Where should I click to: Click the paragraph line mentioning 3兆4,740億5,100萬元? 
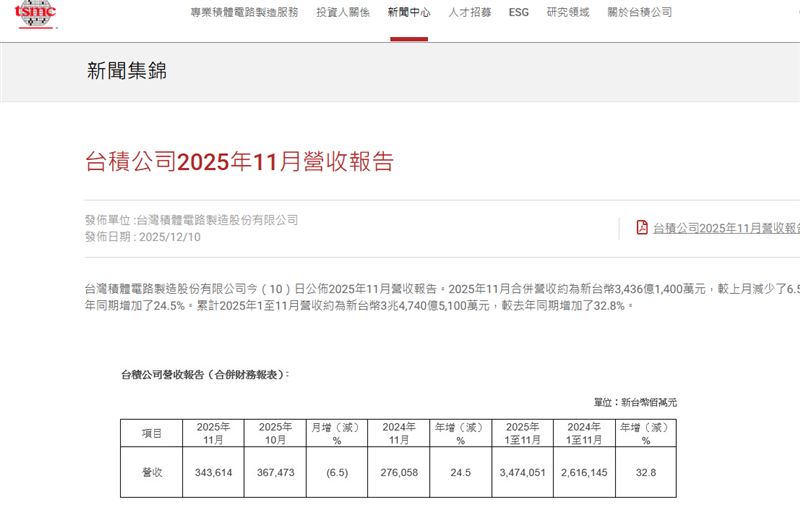(359, 306)
